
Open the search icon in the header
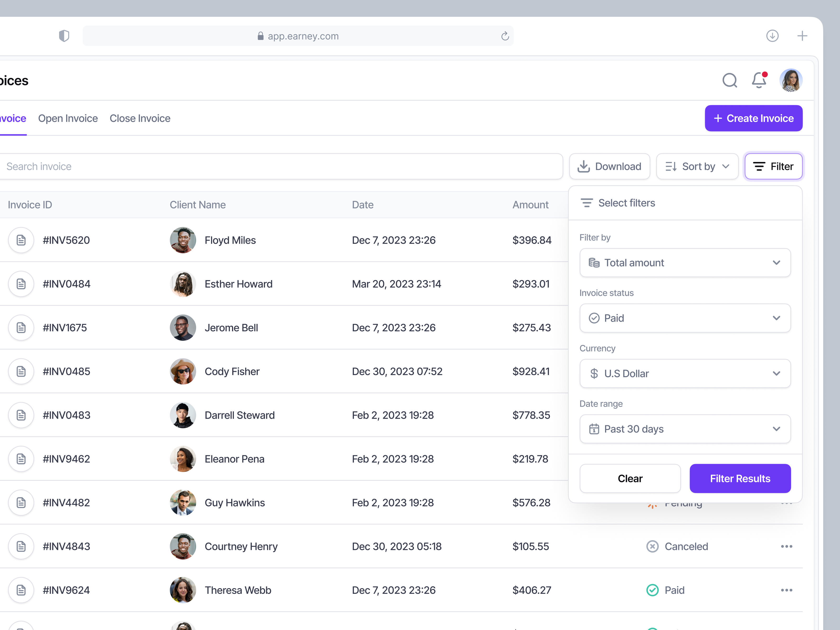click(x=730, y=81)
